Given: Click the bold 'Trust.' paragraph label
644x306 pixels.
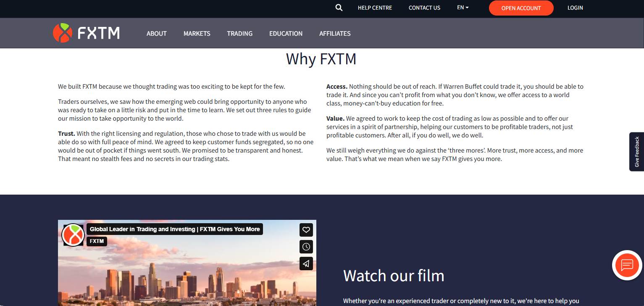Looking at the screenshot, I should [x=66, y=134].
